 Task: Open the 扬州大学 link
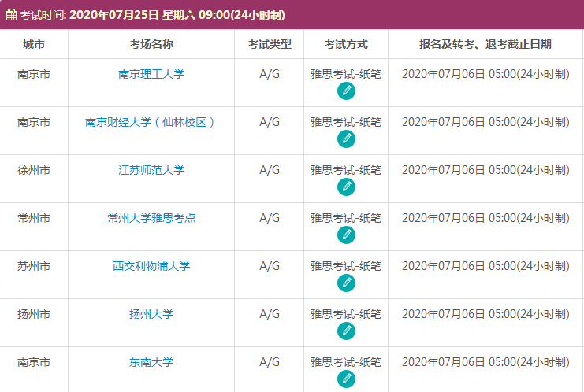pos(151,314)
